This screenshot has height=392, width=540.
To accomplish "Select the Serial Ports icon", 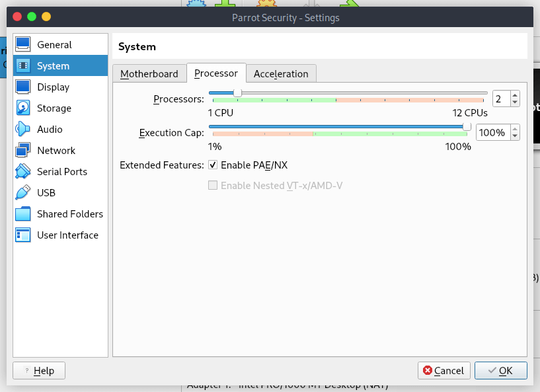I will [23, 172].
